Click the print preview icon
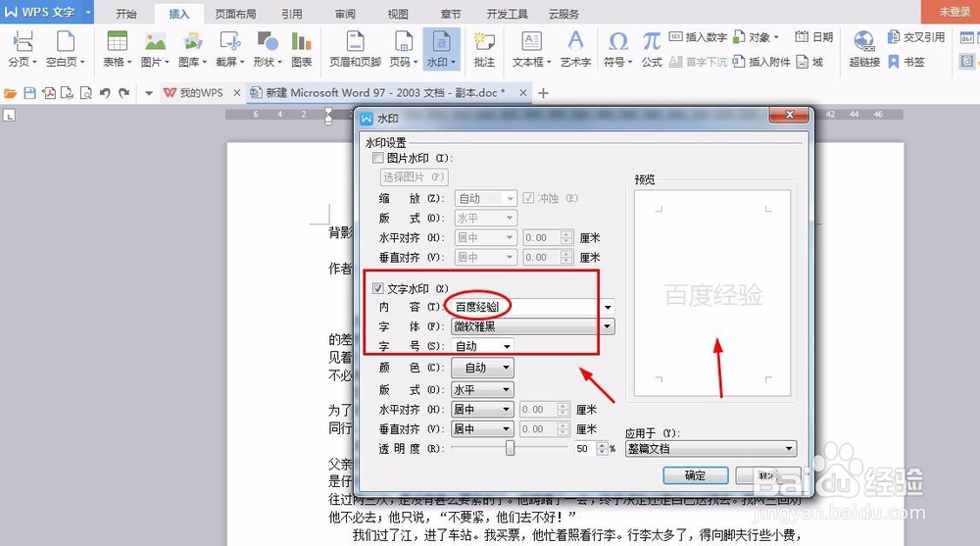The image size is (980, 546). point(85,93)
